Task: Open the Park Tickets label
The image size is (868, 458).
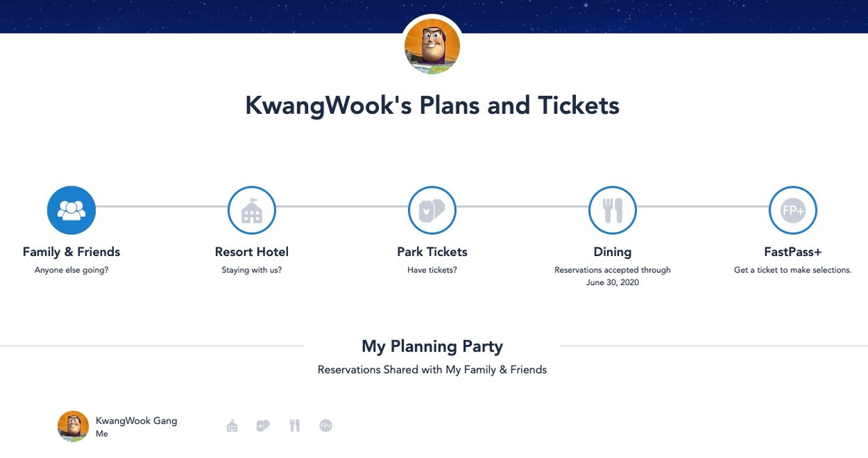Action: pyautogui.click(x=432, y=252)
